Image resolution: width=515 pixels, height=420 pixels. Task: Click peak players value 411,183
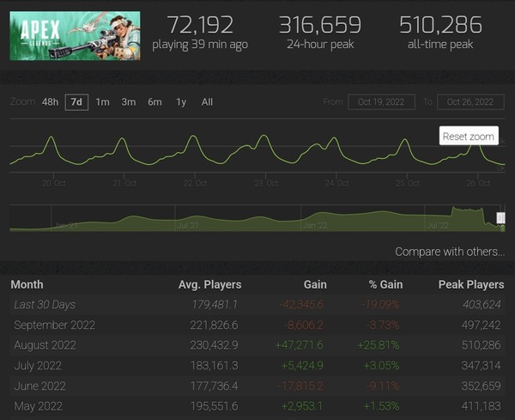coord(481,406)
